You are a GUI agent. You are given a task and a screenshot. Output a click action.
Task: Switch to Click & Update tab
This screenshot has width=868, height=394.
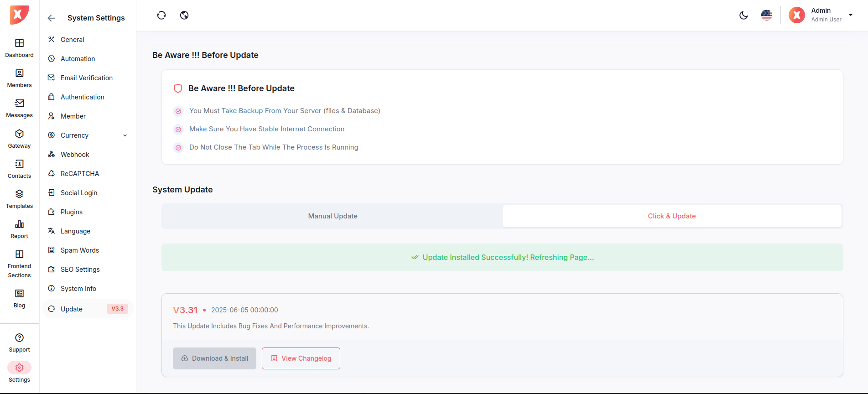(x=671, y=216)
